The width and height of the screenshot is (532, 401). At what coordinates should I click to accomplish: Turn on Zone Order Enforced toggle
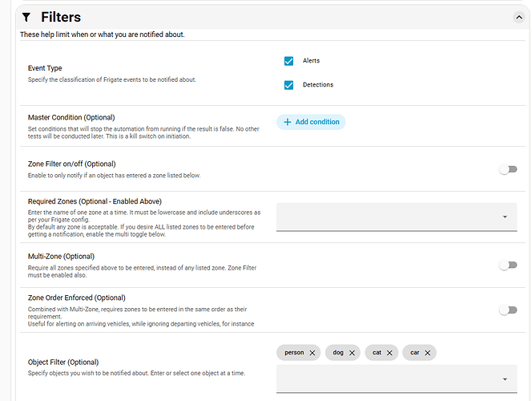pos(508,310)
